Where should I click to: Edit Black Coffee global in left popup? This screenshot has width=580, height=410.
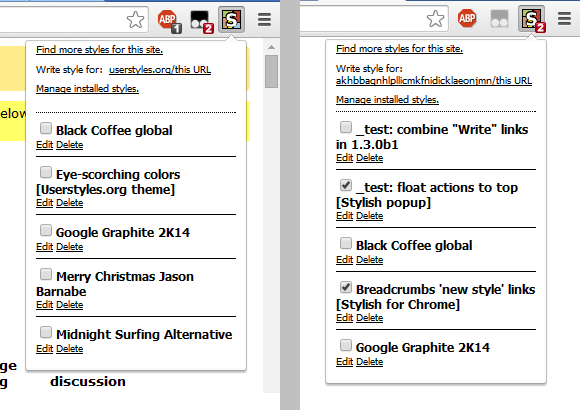tap(44, 145)
